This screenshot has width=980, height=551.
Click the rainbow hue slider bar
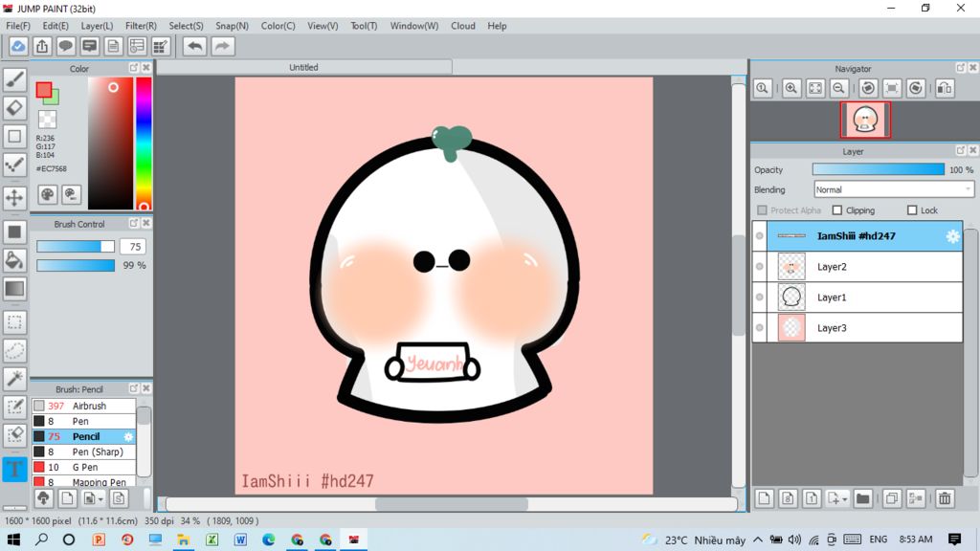click(x=144, y=143)
